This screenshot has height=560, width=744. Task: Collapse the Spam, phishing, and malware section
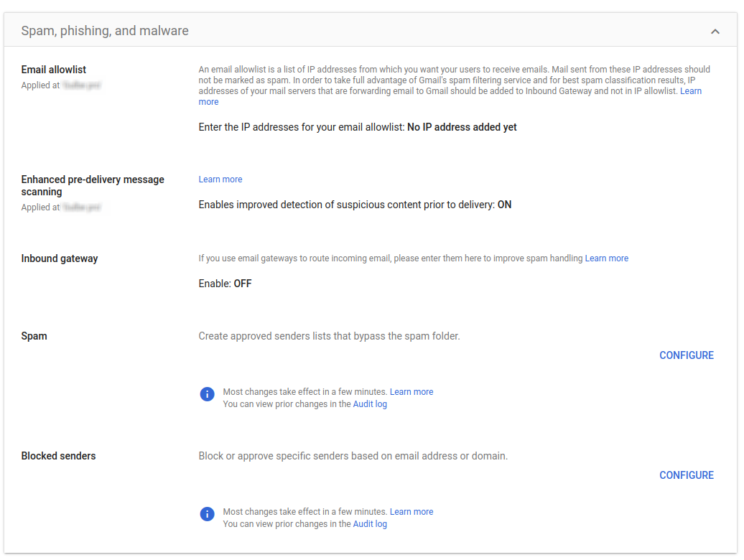pyautogui.click(x=715, y=32)
